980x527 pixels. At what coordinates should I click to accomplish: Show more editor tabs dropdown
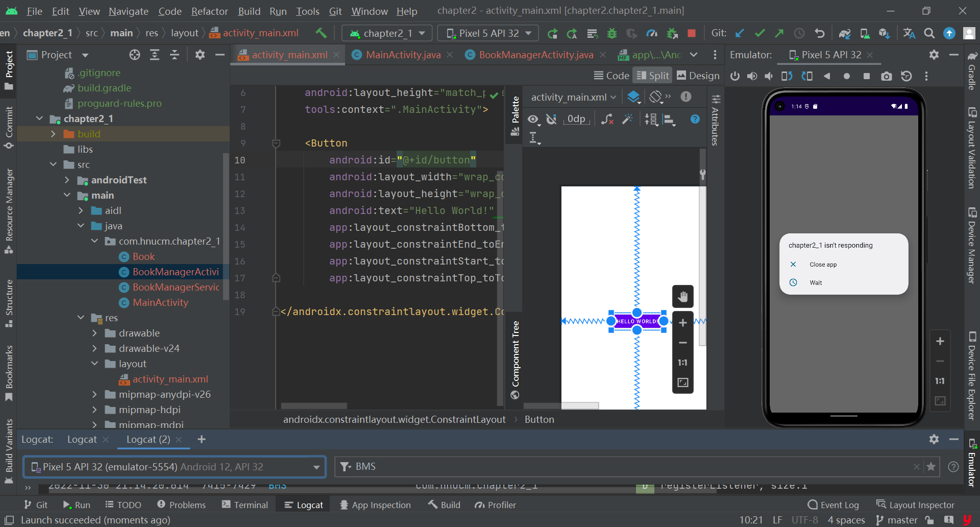[x=694, y=55]
